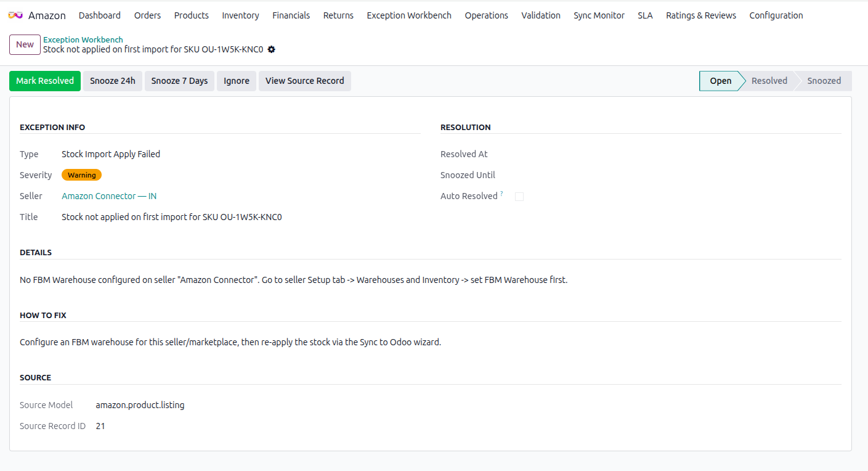Screen dimensions: 868x471
Task: Click the Source Record ID value 21
Action: point(100,426)
